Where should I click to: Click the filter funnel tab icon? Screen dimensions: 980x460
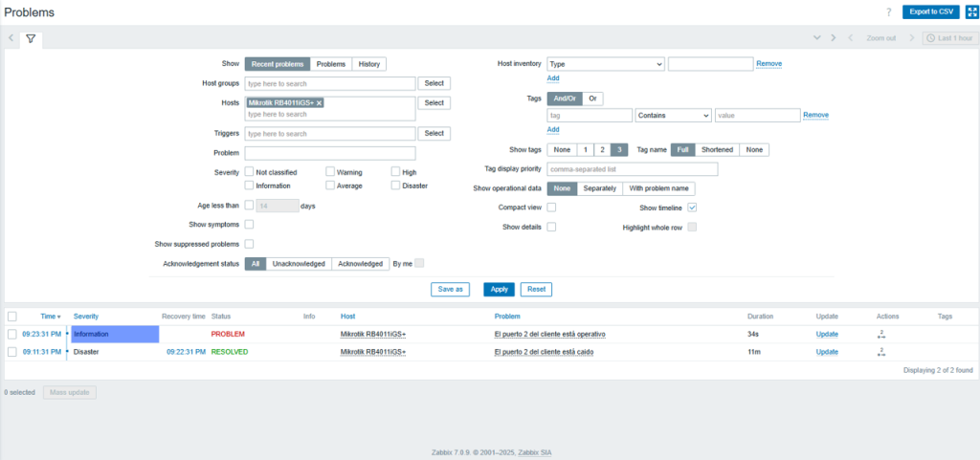coord(31,38)
